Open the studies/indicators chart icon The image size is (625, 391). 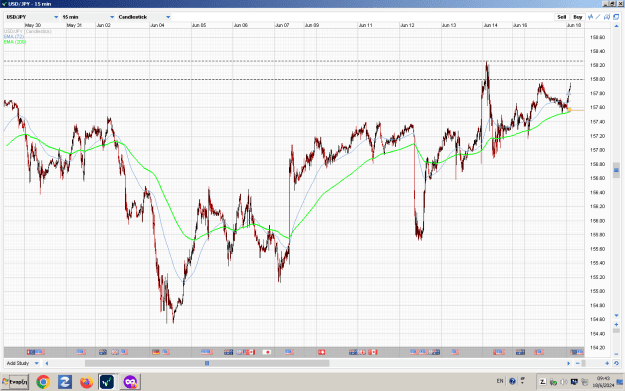pos(591,17)
